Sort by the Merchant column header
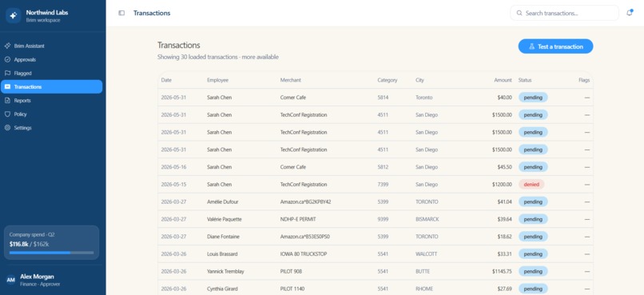Viewport: 644px width, 295px height. pyautogui.click(x=290, y=80)
